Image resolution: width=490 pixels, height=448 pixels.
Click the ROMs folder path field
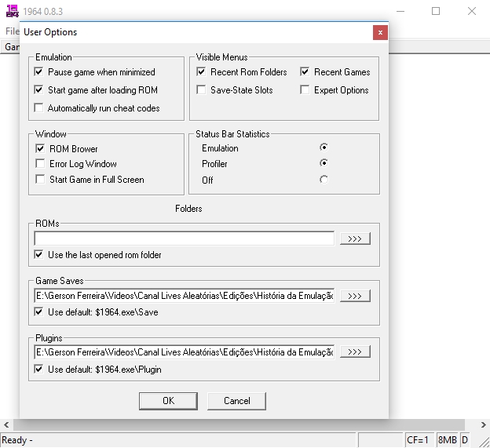(x=184, y=239)
